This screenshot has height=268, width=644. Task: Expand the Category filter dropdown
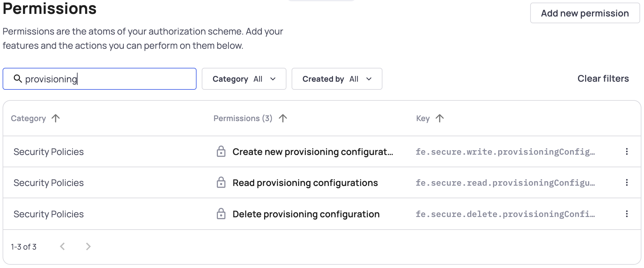pyautogui.click(x=244, y=79)
